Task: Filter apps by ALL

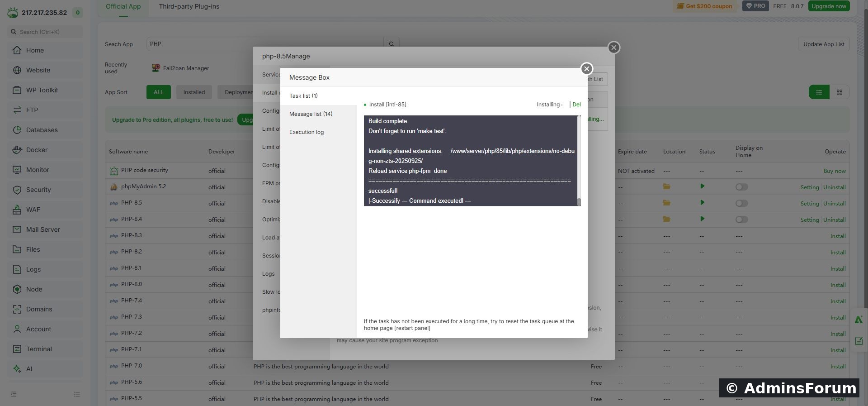Action: click(x=158, y=92)
